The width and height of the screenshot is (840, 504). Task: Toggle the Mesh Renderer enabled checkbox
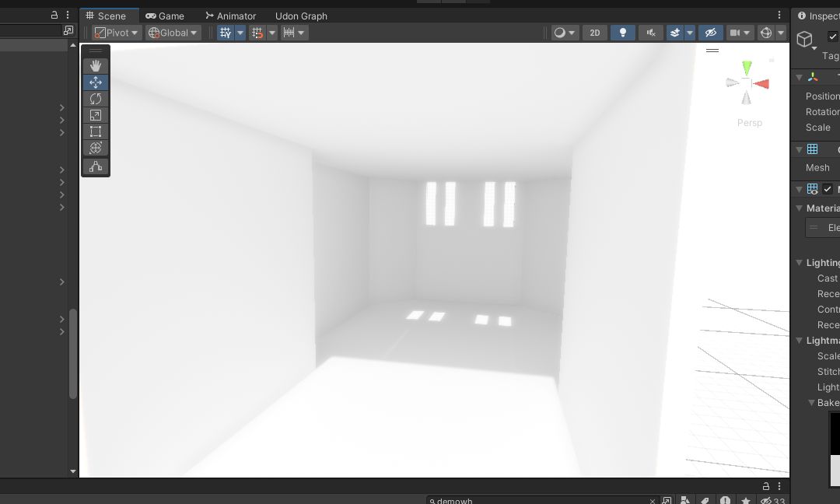point(828,189)
